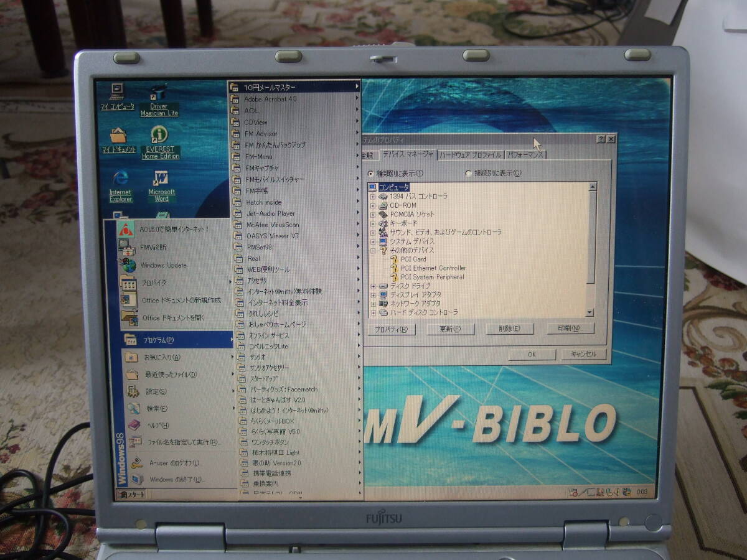The height and width of the screenshot is (560, 747).
Task: Open the プログラム(P) Start menu item
Action: [x=177, y=340]
